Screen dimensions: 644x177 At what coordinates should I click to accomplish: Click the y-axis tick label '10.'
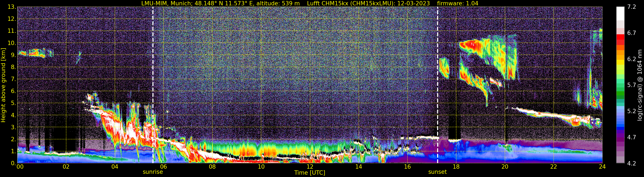tap(12, 43)
